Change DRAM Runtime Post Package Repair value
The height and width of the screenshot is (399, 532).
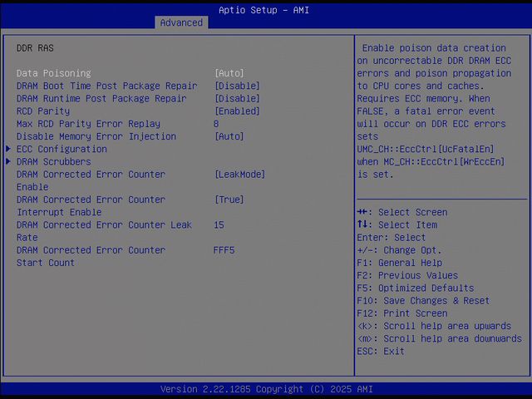point(237,98)
